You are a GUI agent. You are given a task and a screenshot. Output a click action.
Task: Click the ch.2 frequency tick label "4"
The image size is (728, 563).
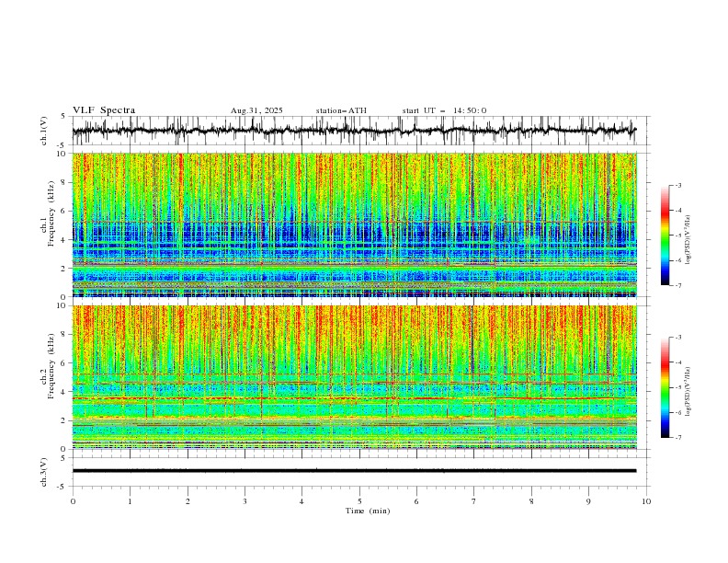pyautogui.click(x=64, y=392)
